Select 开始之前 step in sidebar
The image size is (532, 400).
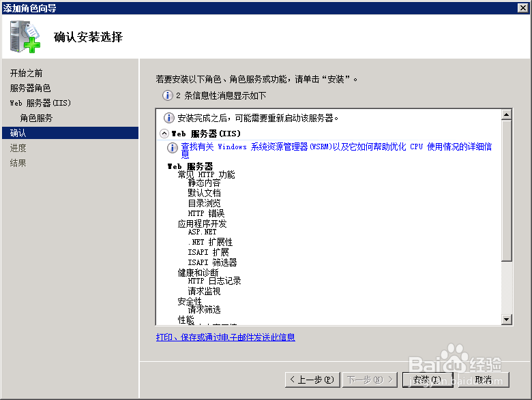tap(26, 73)
